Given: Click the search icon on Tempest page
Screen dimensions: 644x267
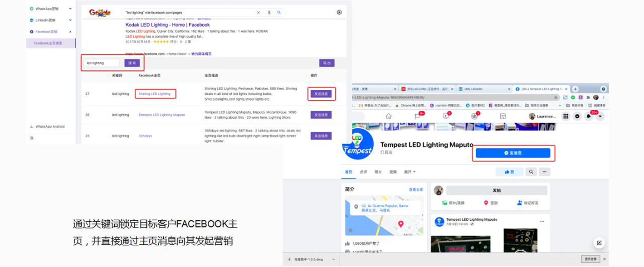Looking at the screenshot, I should pyautogui.click(x=531, y=172).
